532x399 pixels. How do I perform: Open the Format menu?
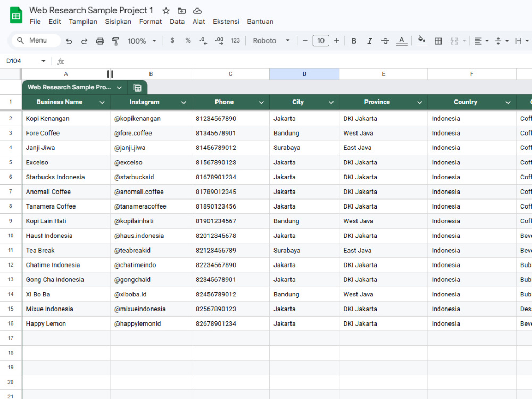click(x=151, y=22)
